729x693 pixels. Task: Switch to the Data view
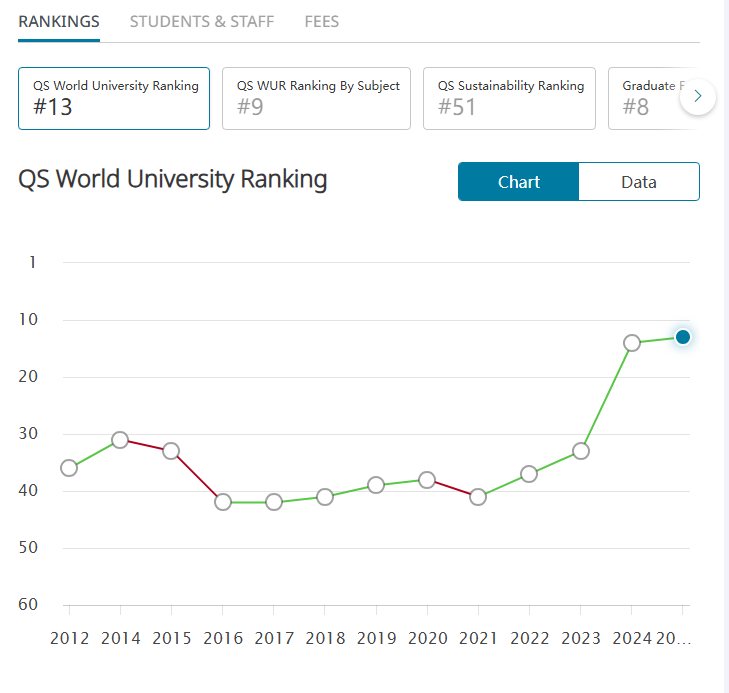point(639,182)
